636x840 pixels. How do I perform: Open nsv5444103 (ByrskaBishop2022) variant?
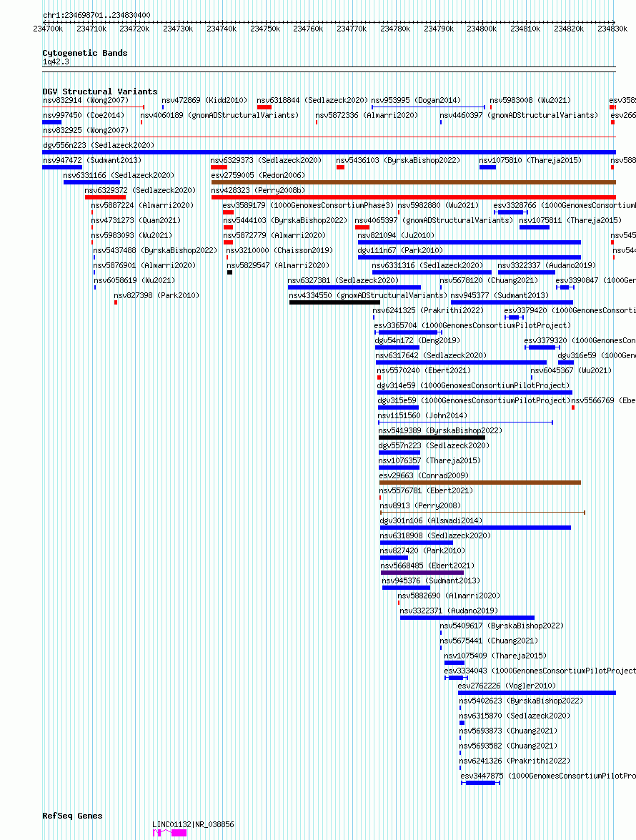pyautogui.click(x=285, y=220)
